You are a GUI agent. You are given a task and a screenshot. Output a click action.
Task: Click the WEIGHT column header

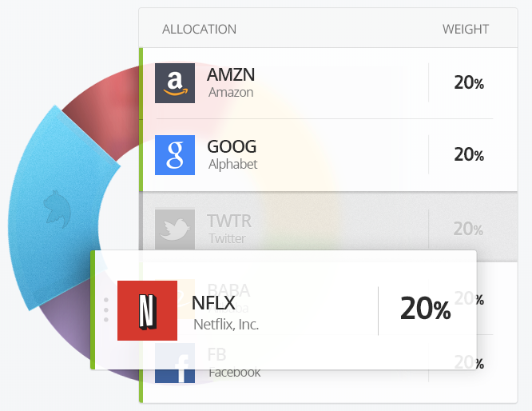coord(466,30)
